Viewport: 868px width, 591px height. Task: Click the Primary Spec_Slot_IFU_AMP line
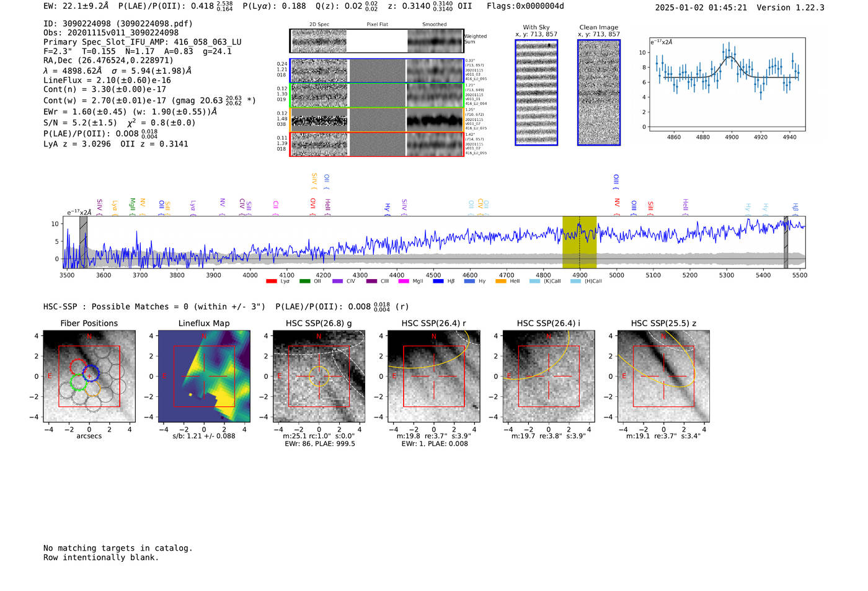(x=143, y=42)
